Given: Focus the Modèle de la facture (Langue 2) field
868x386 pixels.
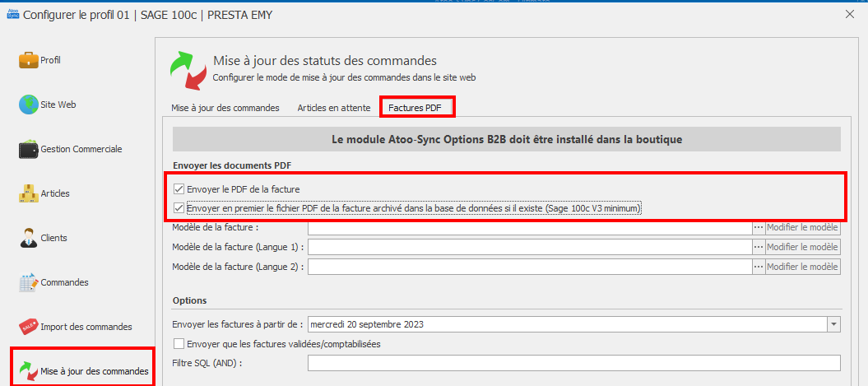Looking at the screenshot, I should pos(530,267).
